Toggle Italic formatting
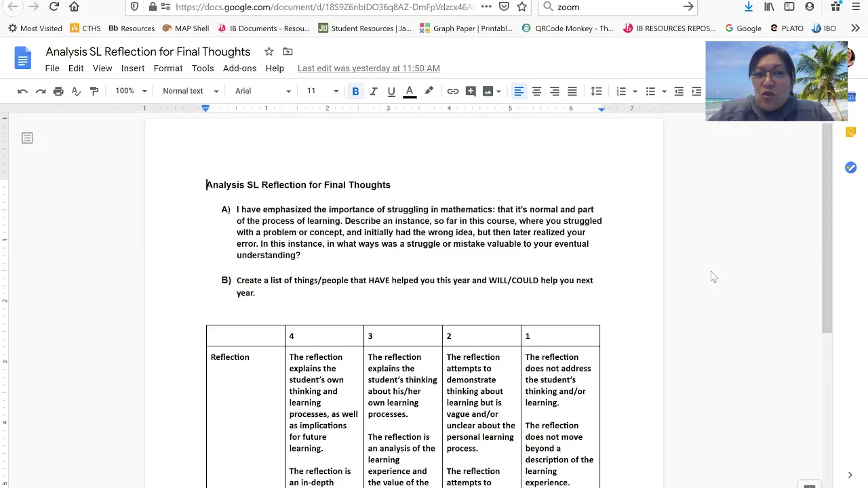 tap(374, 91)
